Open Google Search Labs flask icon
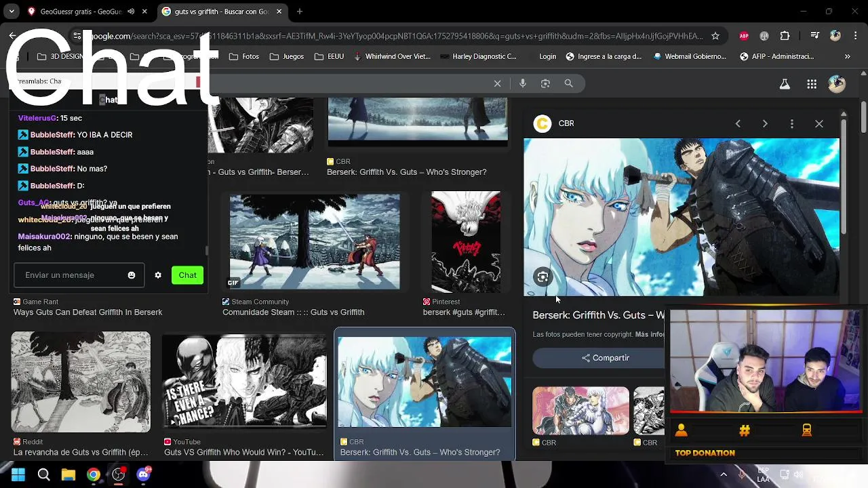This screenshot has height=488, width=868. click(x=785, y=84)
